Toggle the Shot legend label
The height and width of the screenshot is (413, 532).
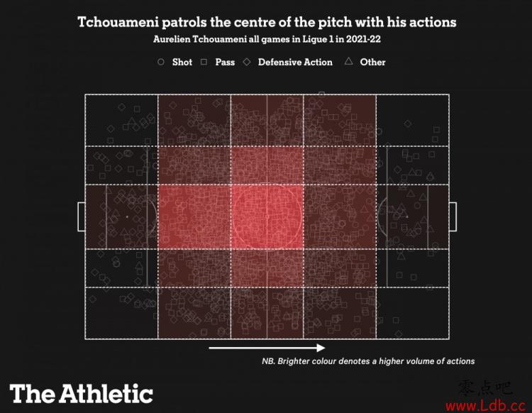coord(182,62)
